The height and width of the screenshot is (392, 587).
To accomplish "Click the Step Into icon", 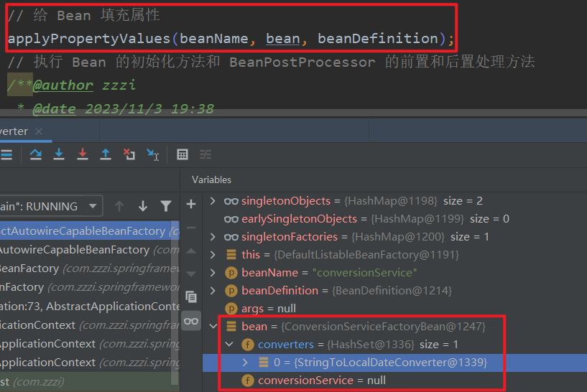I will tap(59, 154).
